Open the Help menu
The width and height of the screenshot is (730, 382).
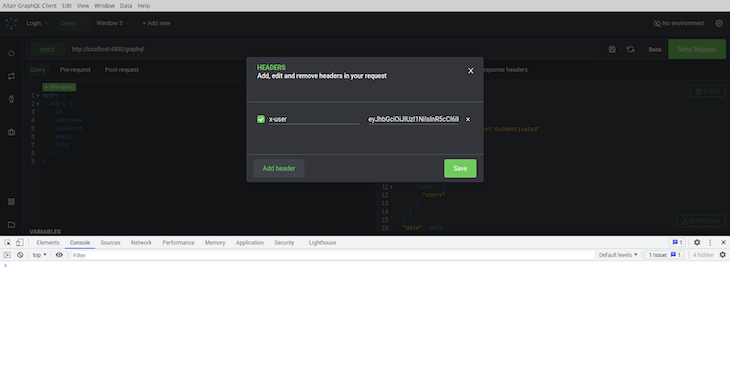tap(143, 6)
